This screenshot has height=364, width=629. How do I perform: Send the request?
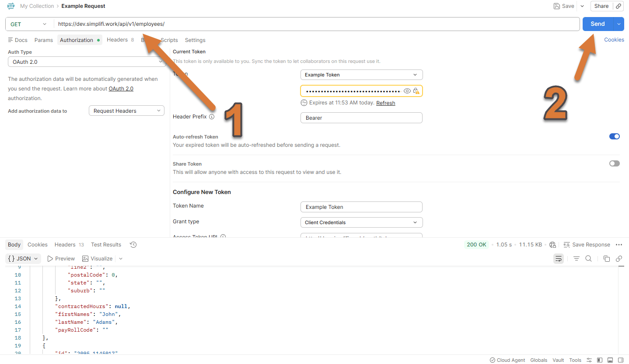598,24
